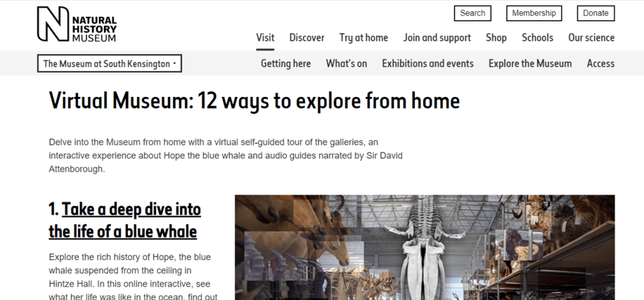The image size is (644, 300).
Task: Select Explore the Museum tab
Action: click(530, 64)
